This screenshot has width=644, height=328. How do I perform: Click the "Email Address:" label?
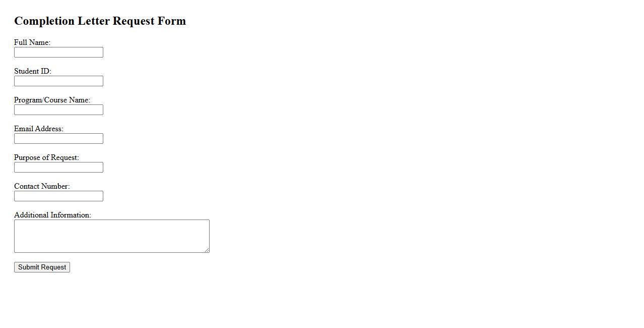[x=39, y=129]
